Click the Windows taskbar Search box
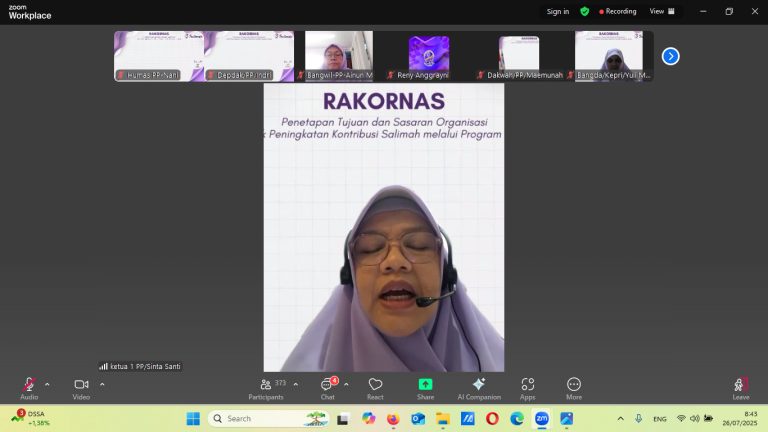This screenshot has width=768, height=432. click(269, 418)
